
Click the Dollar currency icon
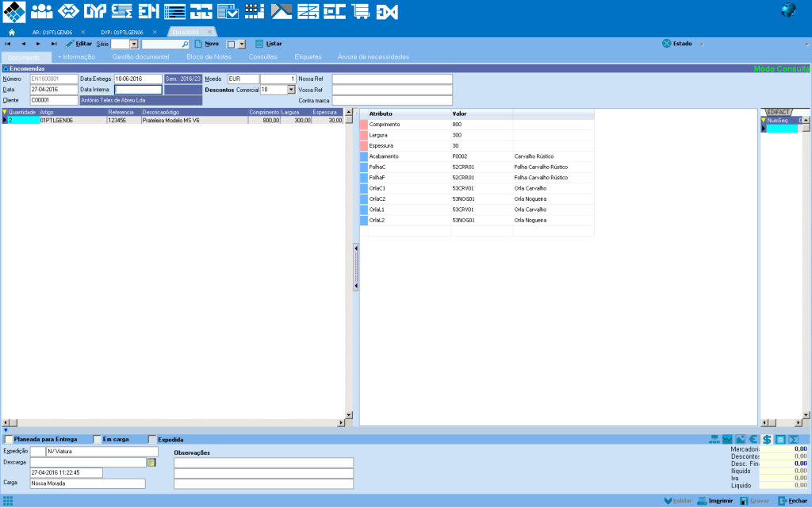point(767,439)
